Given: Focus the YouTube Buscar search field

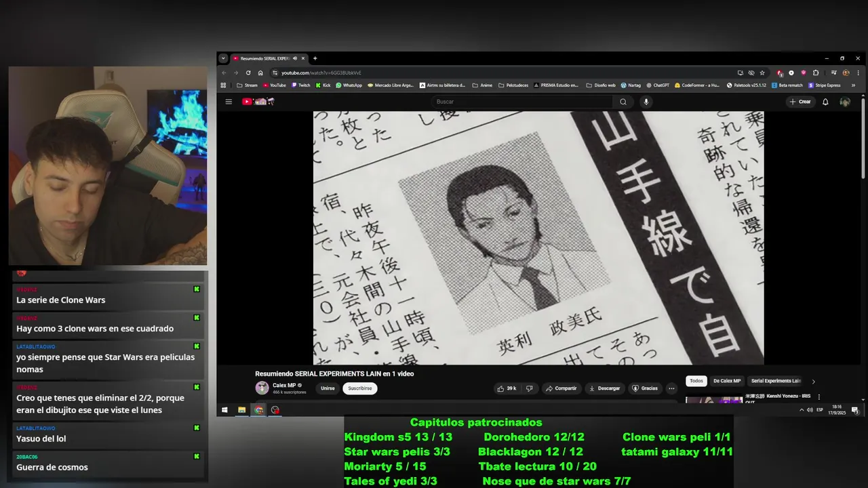Looking at the screenshot, I should pos(522,102).
